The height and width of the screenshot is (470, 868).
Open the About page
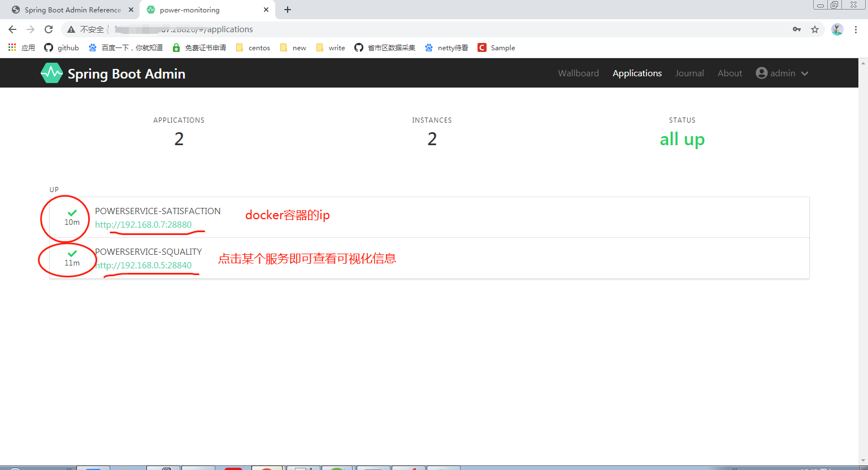730,73
